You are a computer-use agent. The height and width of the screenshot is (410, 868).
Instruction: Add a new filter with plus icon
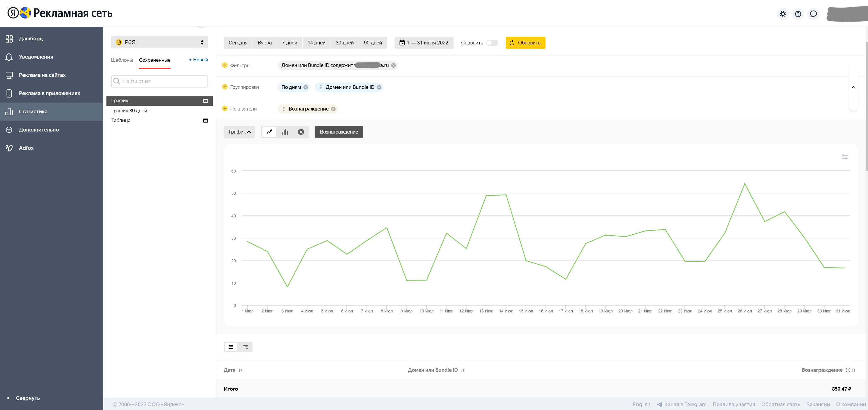225,65
